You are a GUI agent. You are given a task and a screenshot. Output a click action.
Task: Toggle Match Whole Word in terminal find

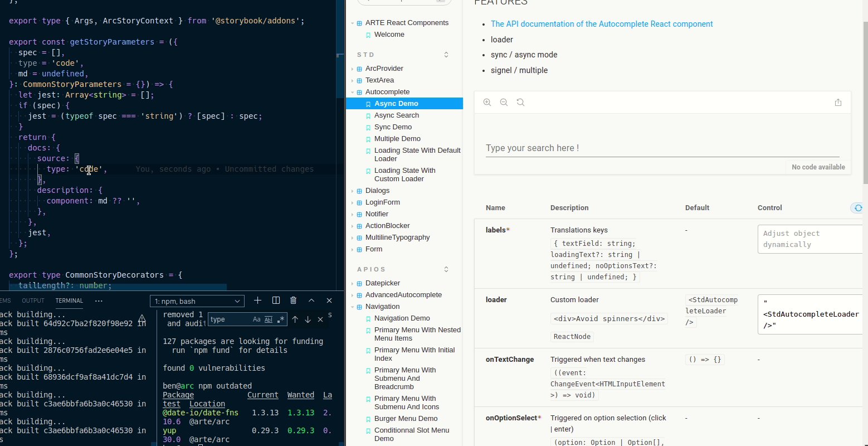click(269, 319)
